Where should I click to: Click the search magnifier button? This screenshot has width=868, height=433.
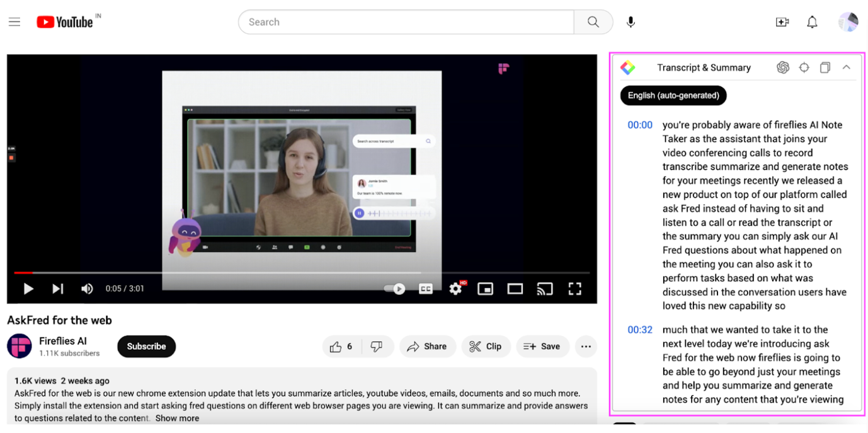[x=593, y=22]
